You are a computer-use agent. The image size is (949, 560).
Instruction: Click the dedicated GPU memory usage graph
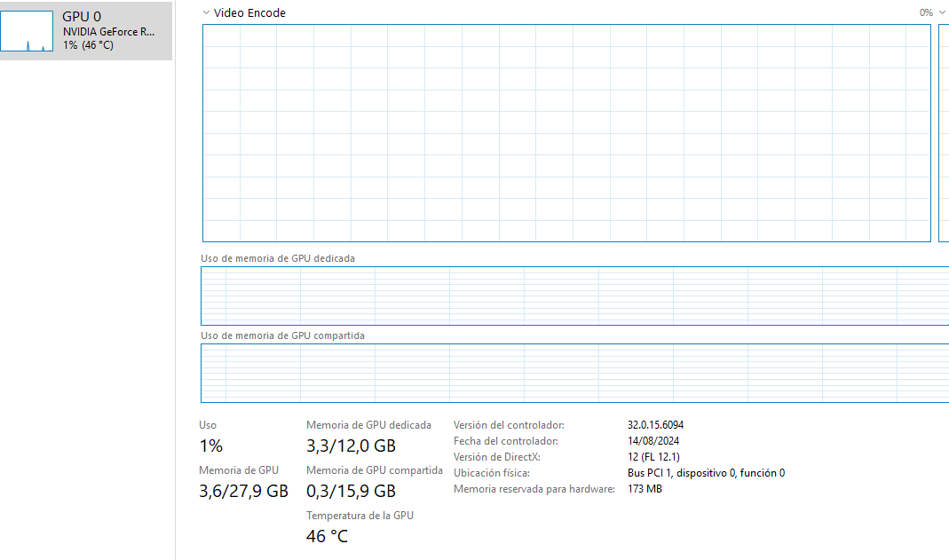[x=574, y=296]
